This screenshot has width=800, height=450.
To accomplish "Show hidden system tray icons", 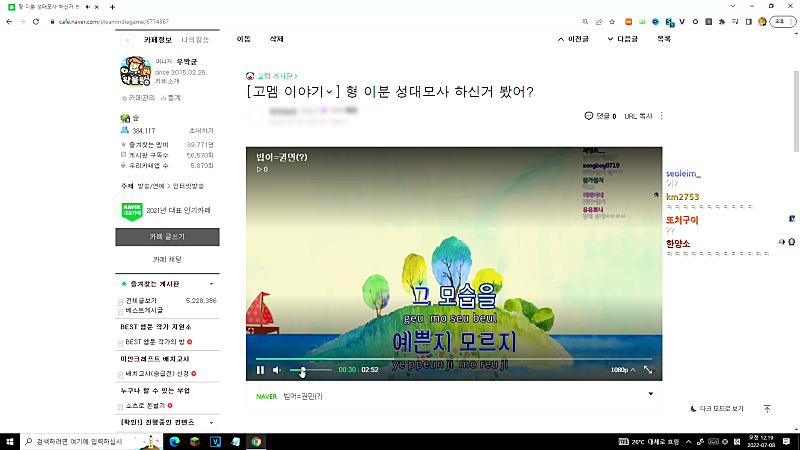I will 688,442.
